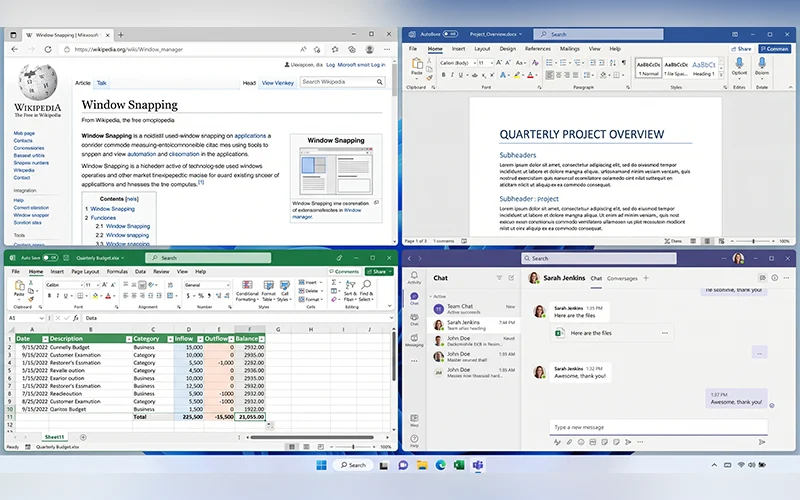The width and height of the screenshot is (800, 500).
Task: Open the Design tab in Word
Action: tap(507, 49)
